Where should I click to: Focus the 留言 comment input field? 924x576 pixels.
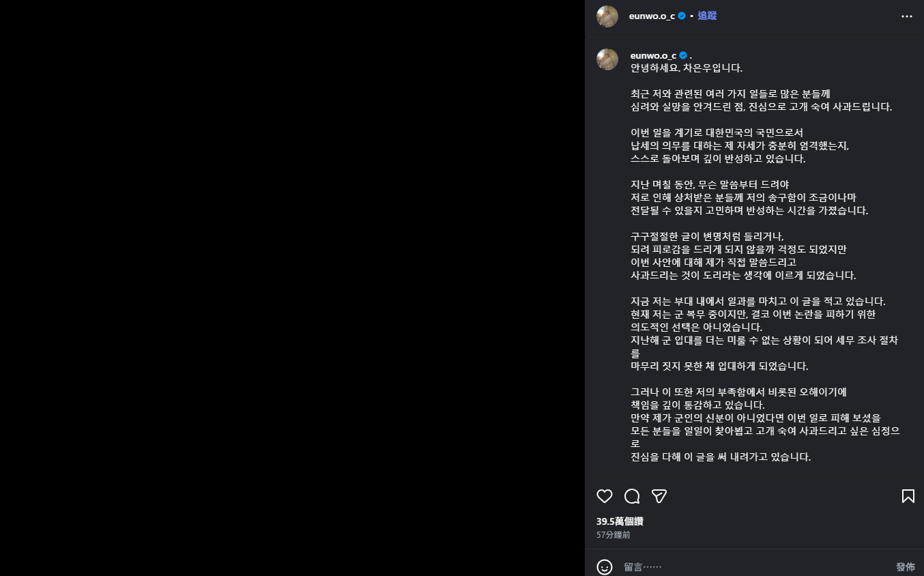point(755,567)
